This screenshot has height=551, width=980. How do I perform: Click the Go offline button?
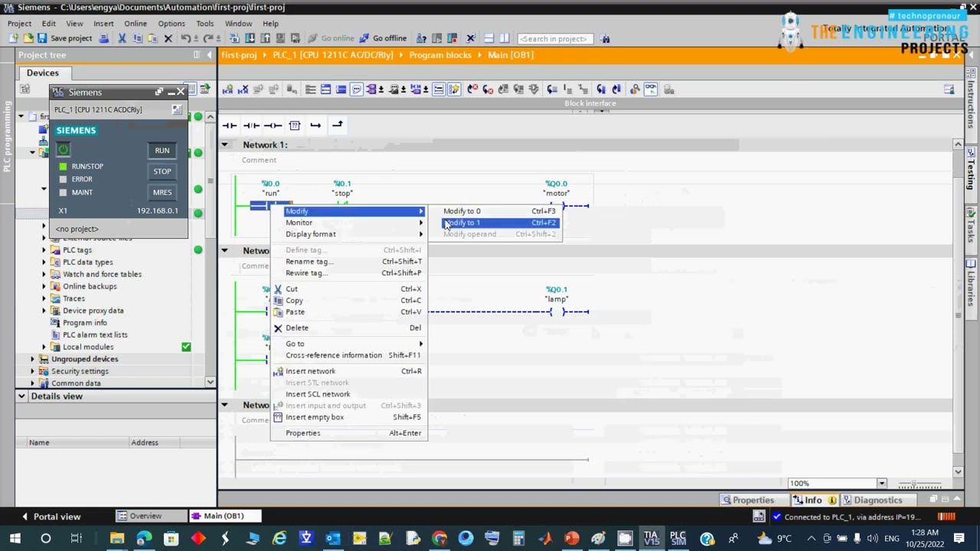(383, 38)
